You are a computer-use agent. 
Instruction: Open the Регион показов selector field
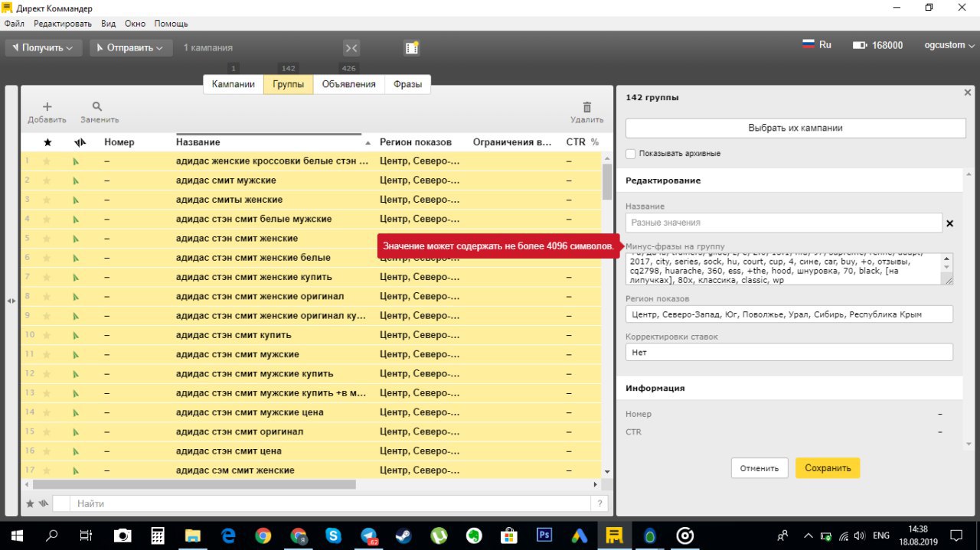pos(789,314)
